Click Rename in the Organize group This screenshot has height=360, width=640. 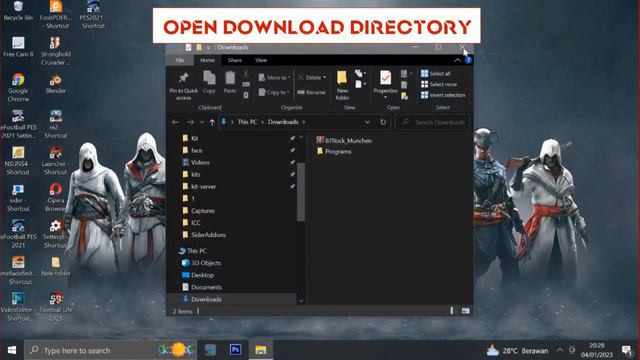click(x=311, y=92)
